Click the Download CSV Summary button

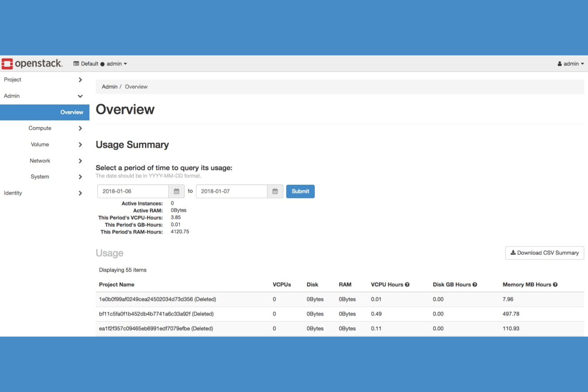pyautogui.click(x=544, y=253)
